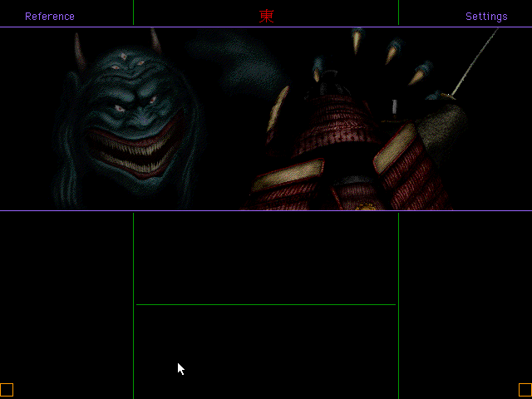Click the red kanji symbol at top center
532x399 pixels.
point(266,17)
